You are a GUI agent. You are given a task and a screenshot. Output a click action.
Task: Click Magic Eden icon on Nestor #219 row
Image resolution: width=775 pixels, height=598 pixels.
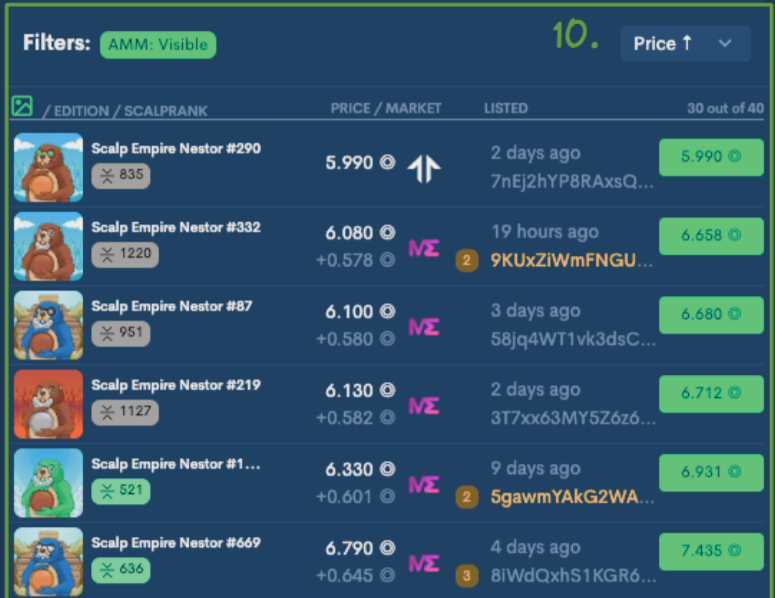(x=424, y=406)
